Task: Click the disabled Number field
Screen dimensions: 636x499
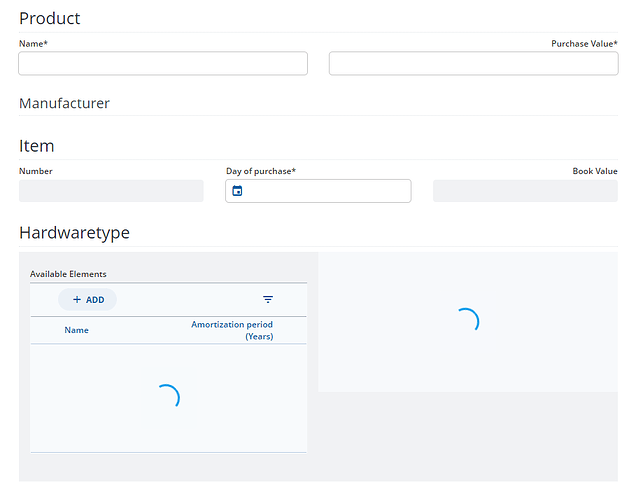Action: (111, 191)
